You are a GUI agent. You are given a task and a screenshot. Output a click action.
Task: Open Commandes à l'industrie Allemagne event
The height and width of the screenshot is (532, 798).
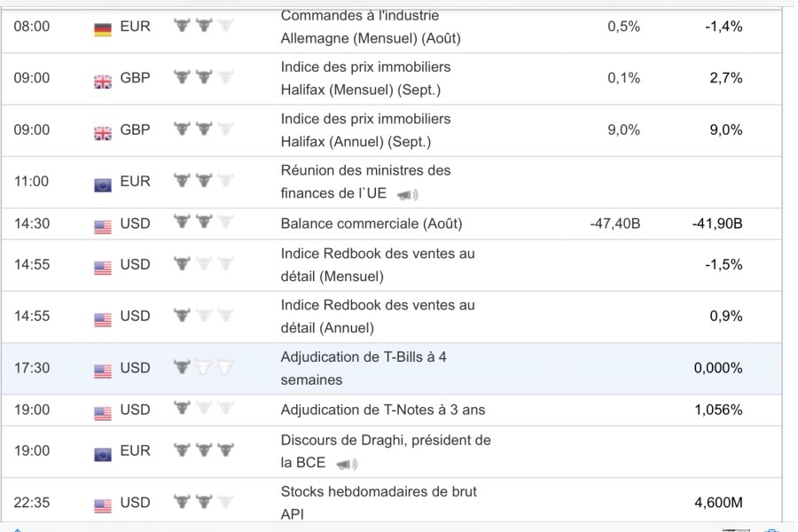click(x=370, y=27)
